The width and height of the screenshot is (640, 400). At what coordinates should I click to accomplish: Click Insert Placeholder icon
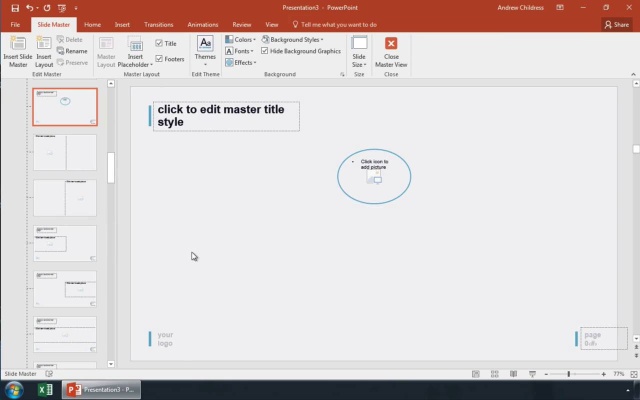135,44
